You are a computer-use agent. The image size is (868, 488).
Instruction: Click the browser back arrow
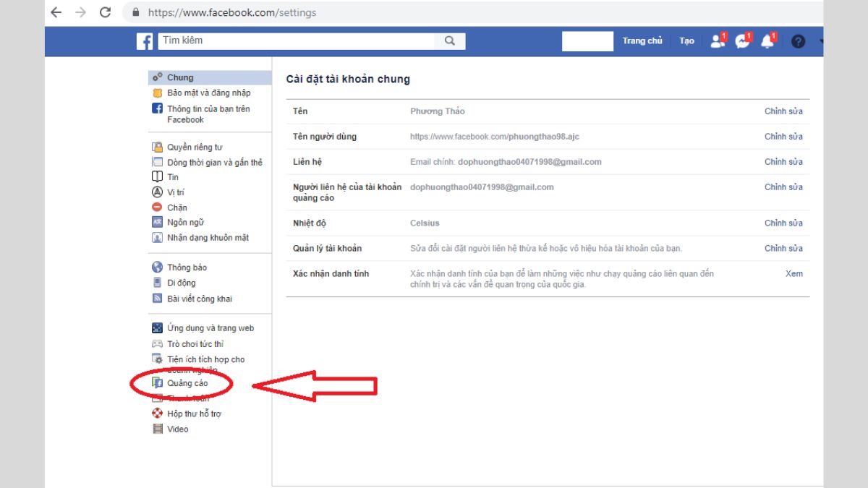point(56,12)
